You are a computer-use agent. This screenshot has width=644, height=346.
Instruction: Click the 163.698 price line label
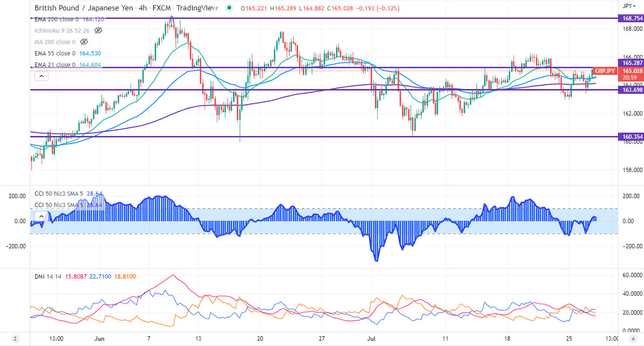[x=631, y=90]
